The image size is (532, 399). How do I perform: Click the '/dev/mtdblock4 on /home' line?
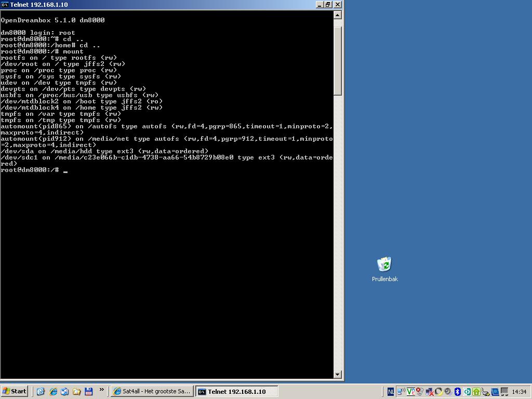coord(82,108)
